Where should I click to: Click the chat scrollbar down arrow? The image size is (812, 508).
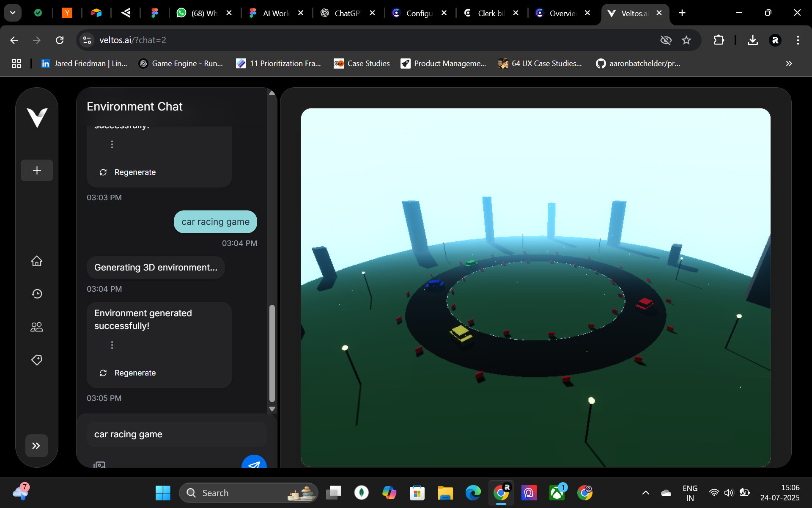tap(272, 409)
